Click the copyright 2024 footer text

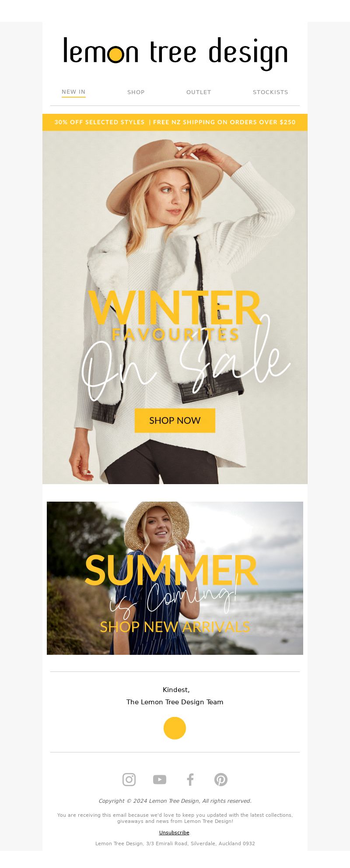click(x=175, y=801)
